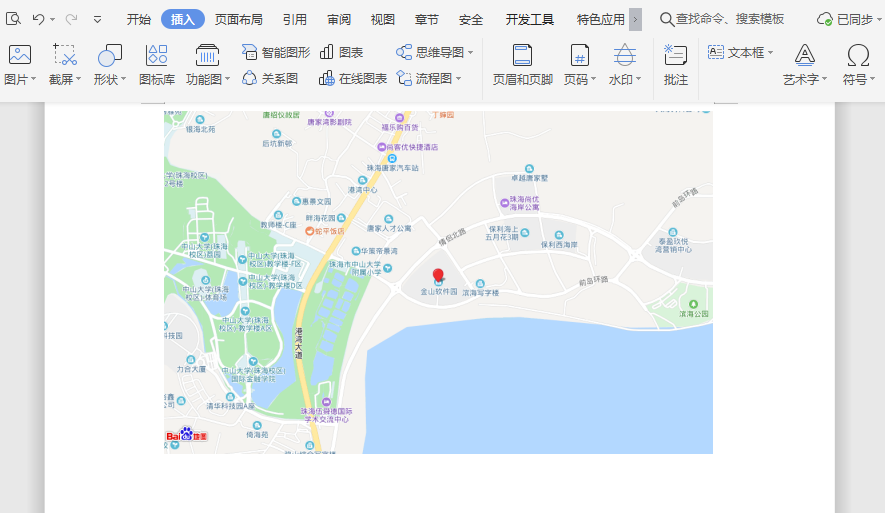The width and height of the screenshot is (885, 513).
Task: Select the 安全 tab
Action: [x=471, y=20]
